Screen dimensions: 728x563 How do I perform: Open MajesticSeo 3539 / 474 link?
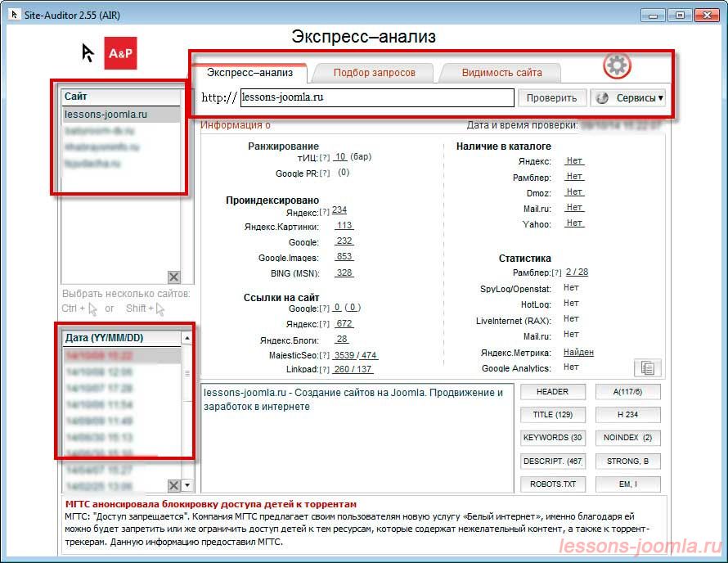click(x=355, y=355)
